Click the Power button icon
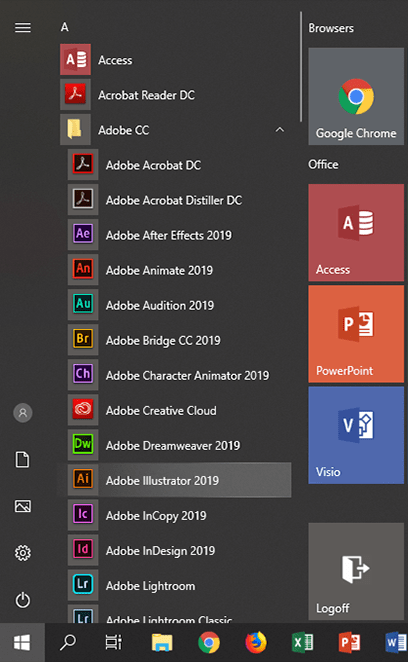Viewport: 408px width, 662px height. coord(23,600)
